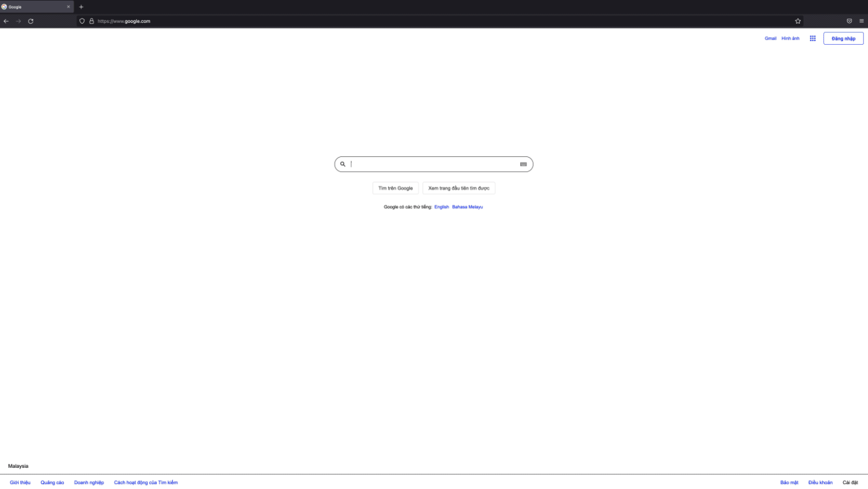Viewport: 868px width, 489px height.
Task: Open Cách hoạt động của Tìm kiếm link
Action: 146,482
